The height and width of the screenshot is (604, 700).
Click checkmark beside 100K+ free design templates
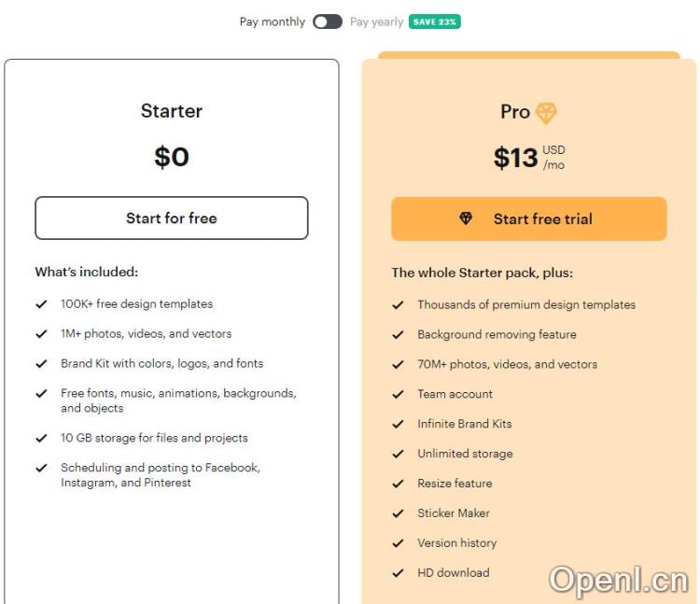click(41, 304)
